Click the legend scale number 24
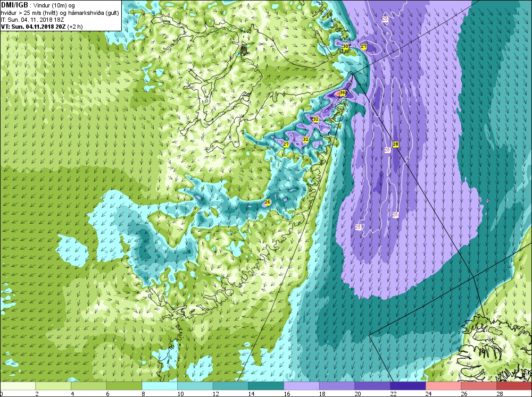This screenshot has width=532, height=397. (x=428, y=394)
